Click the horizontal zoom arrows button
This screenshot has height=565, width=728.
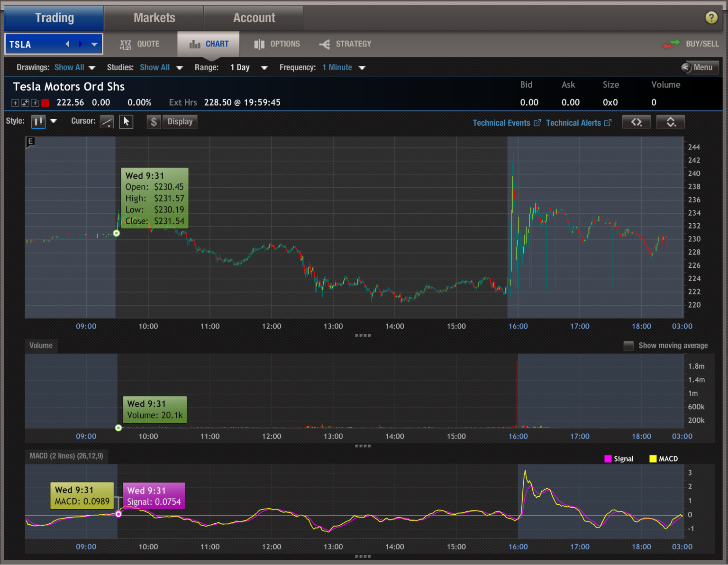(636, 122)
